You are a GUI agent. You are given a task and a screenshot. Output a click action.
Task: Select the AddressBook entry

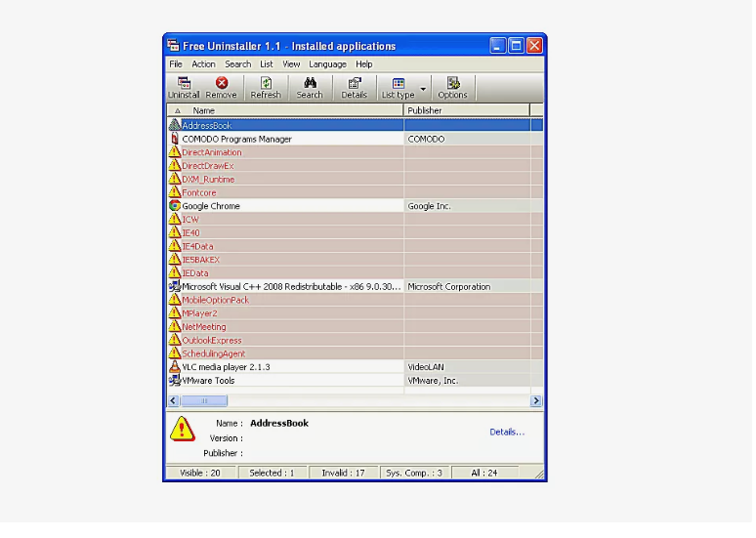point(355,125)
